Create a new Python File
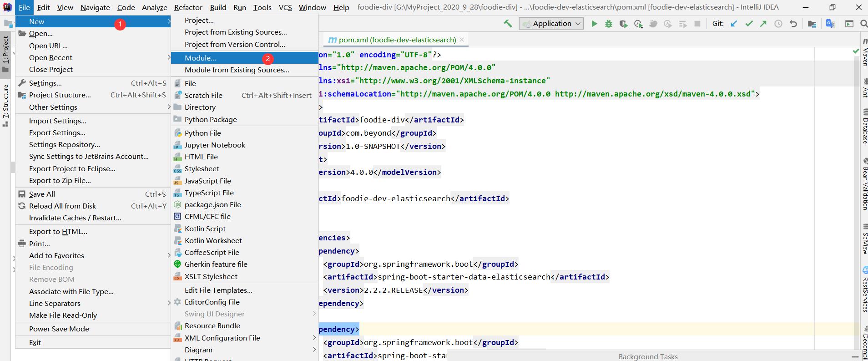The height and width of the screenshot is (361, 868). pyautogui.click(x=244, y=133)
